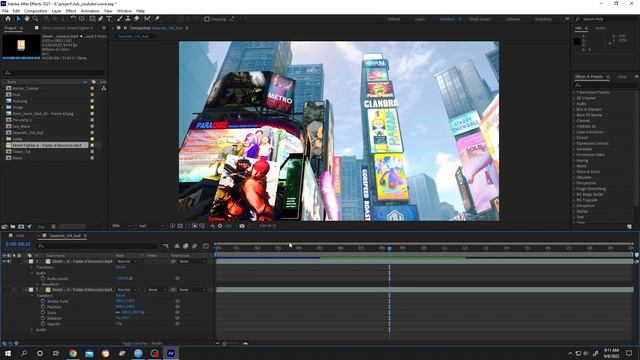Viewport: 640px width, 360px height.
Task: Click the new folder icon in Project panel
Action: coord(13,227)
